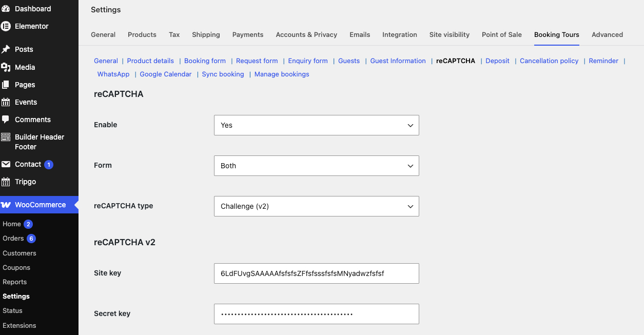Image resolution: width=644 pixels, height=335 pixels.
Task: Open the Customers submenu item
Action: click(x=19, y=253)
